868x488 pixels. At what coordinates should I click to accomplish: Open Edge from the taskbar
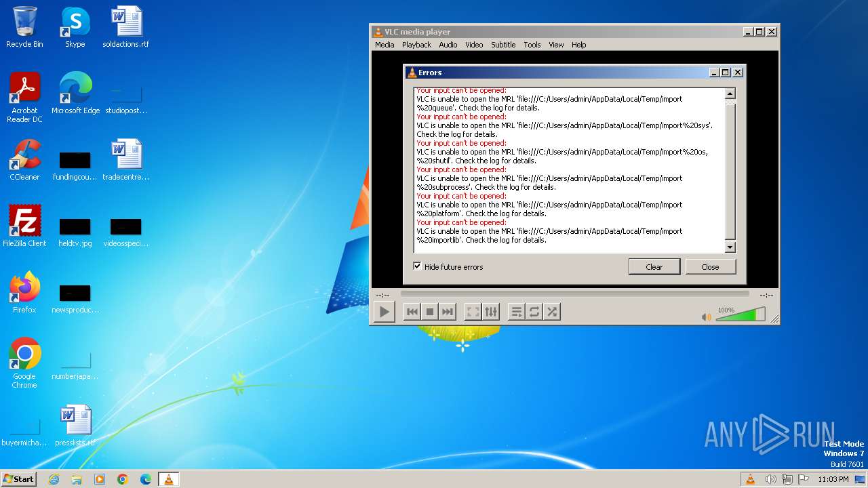tap(146, 479)
